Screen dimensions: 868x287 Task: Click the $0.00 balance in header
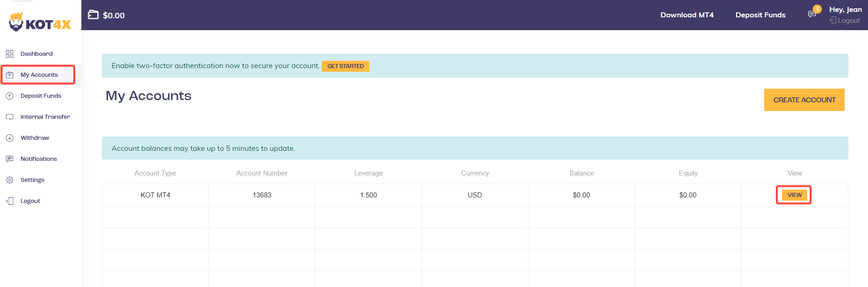click(x=114, y=16)
